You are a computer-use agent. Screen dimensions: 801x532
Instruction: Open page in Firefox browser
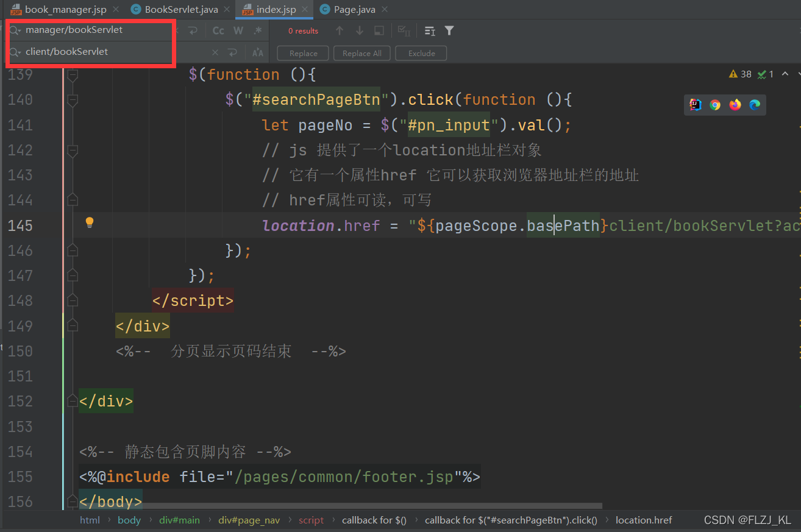(735, 105)
